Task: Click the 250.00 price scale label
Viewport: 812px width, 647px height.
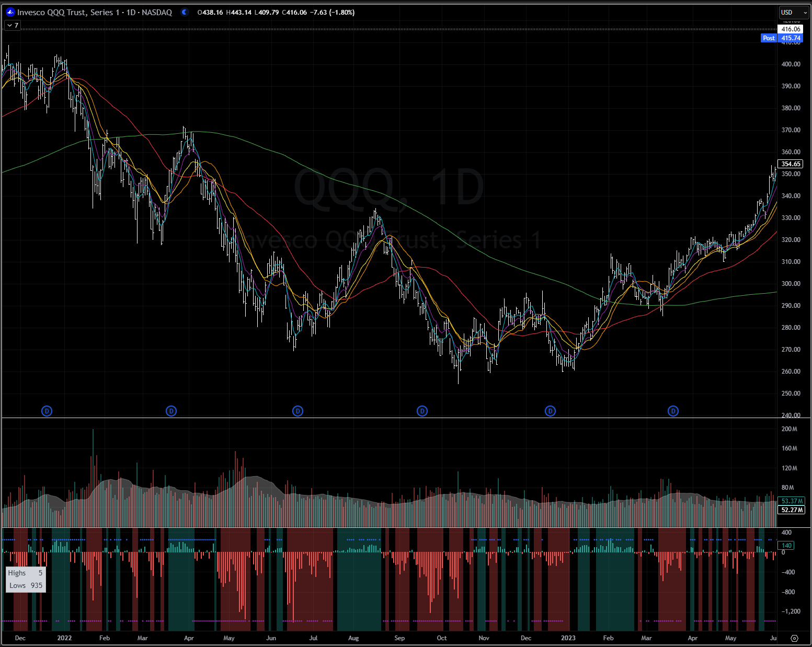Action: click(791, 394)
